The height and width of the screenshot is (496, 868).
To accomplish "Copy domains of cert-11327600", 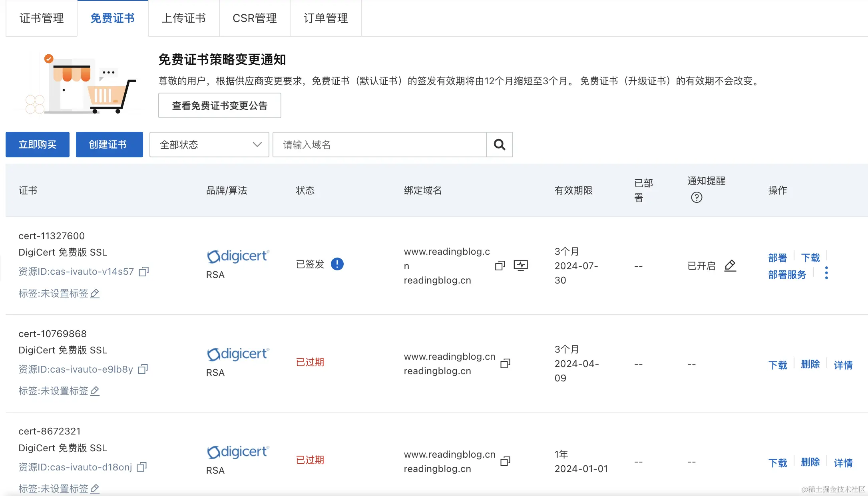I will click(x=500, y=266).
